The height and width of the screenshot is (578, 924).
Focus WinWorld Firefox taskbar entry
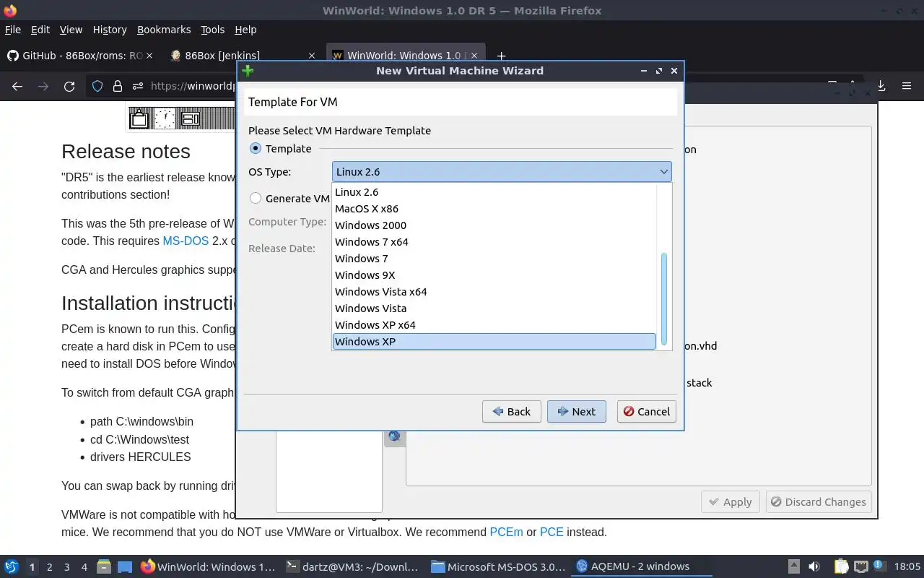[208, 566]
